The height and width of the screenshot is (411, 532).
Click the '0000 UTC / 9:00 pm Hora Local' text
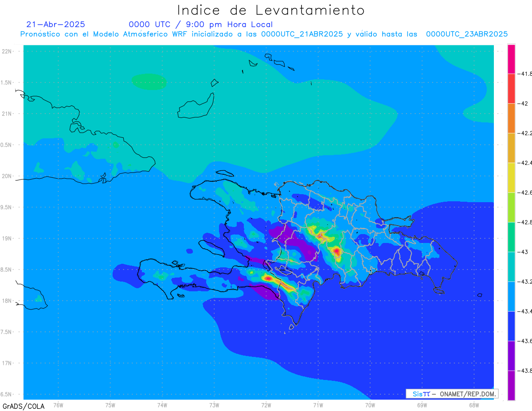tap(201, 24)
